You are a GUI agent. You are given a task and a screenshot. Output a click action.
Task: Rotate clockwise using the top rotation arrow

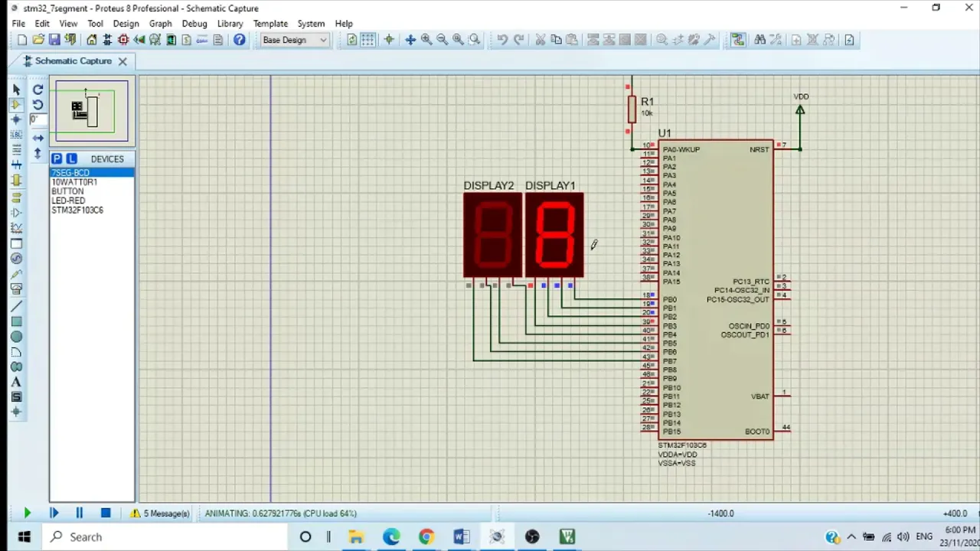[38, 90]
